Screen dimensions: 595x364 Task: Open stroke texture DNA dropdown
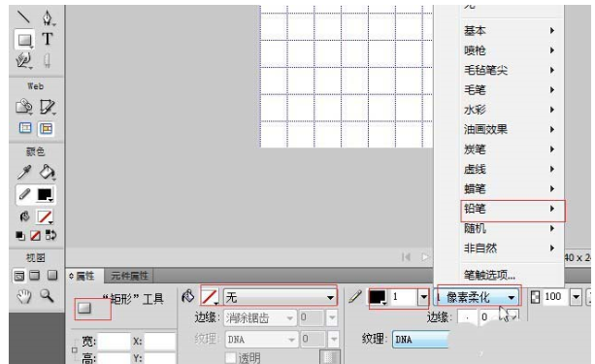(x=420, y=339)
